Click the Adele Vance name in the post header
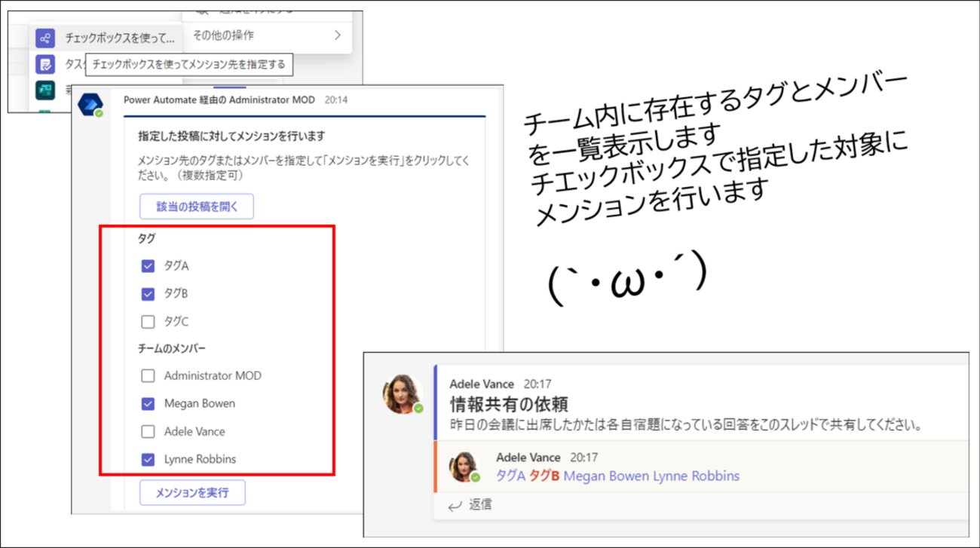 (x=482, y=384)
